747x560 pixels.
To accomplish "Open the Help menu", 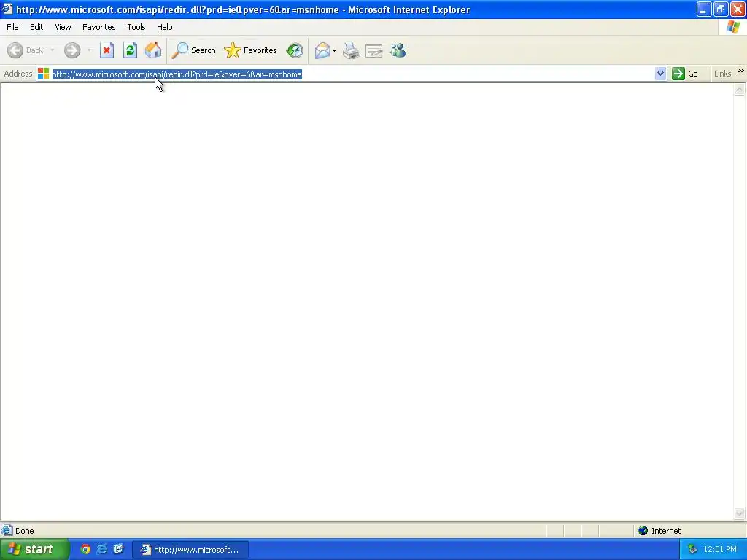I will pyautogui.click(x=164, y=27).
